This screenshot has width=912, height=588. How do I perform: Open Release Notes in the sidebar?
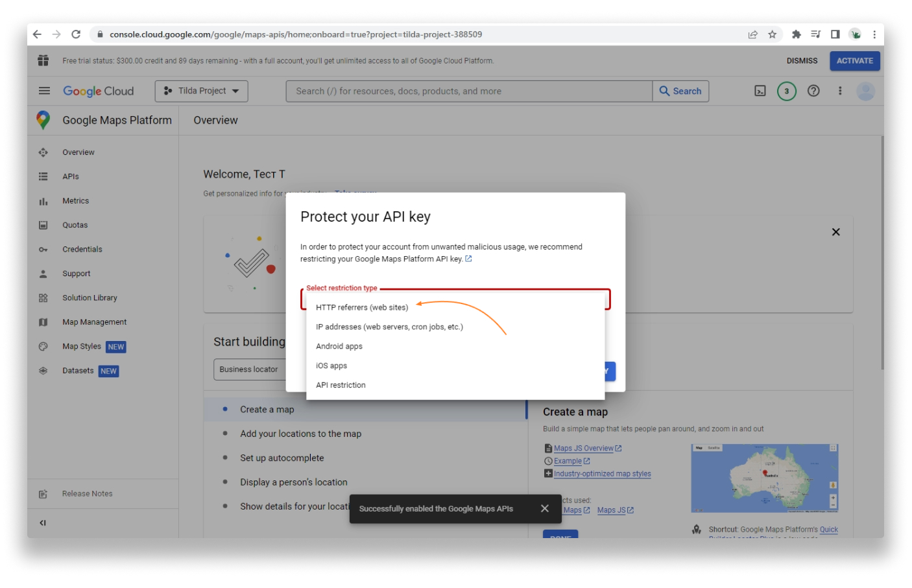pyautogui.click(x=88, y=494)
